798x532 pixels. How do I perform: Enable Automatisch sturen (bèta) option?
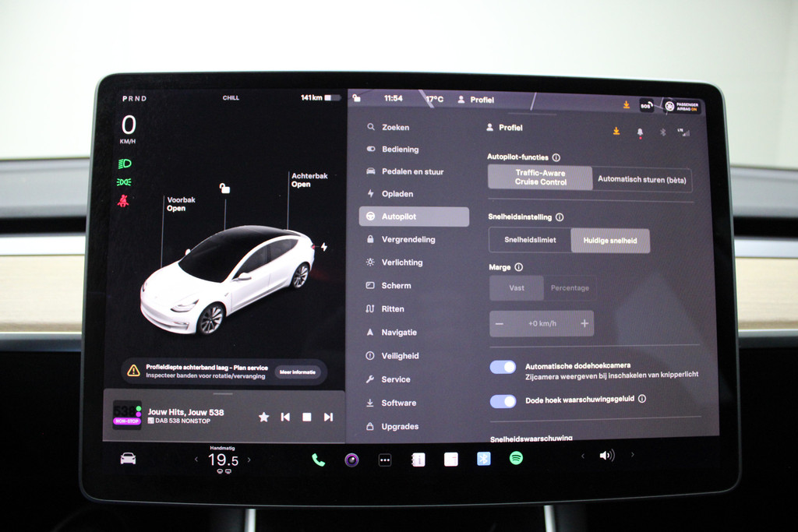(x=641, y=179)
